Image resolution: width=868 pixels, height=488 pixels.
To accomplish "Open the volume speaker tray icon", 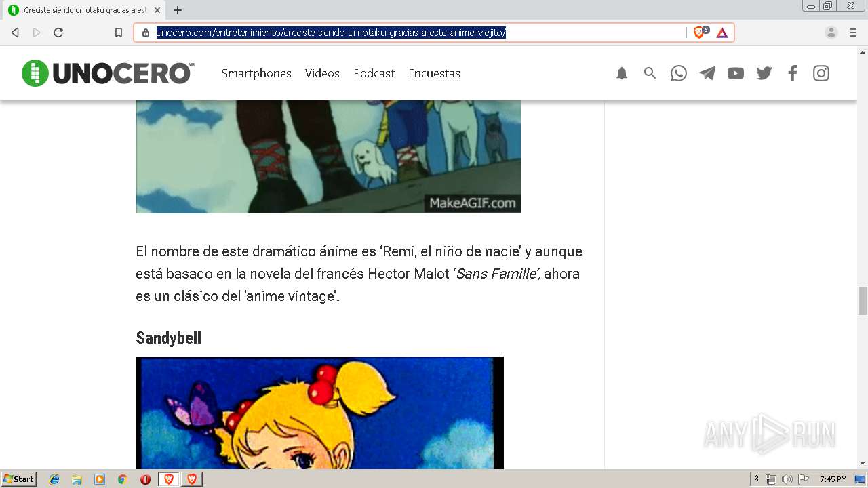I will [787, 479].
